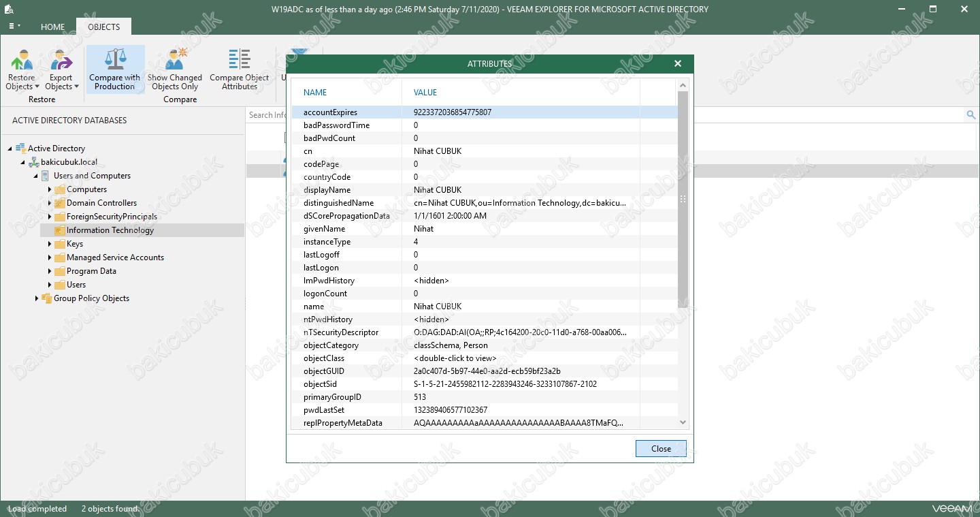
Task: Collapse the Users and Computers node
Action: click(x=36, y=176)
